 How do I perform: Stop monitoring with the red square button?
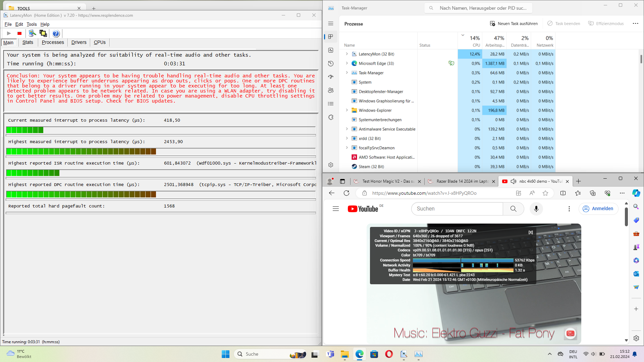(x=19, y=33)
